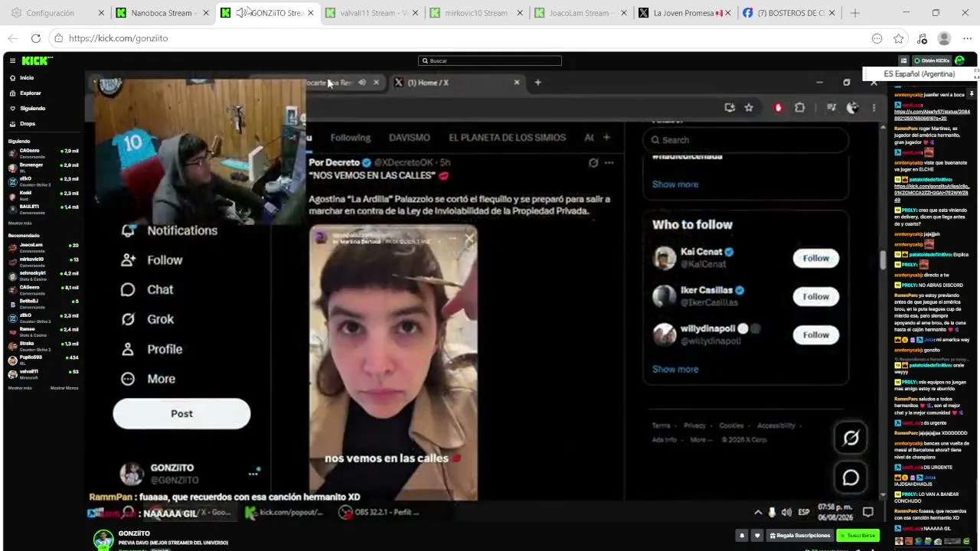Open Grok in the streamed X sidebar
Viewport: 980px width, 551px height.
tap(147, 319)
